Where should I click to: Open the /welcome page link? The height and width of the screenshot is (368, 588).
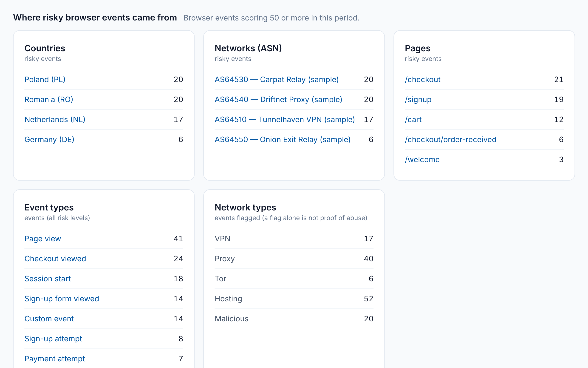pos(422,159)
